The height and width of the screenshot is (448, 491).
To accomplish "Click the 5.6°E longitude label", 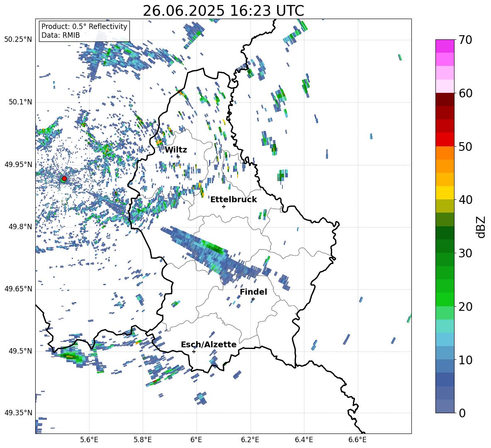I will (x=89, y=440).
